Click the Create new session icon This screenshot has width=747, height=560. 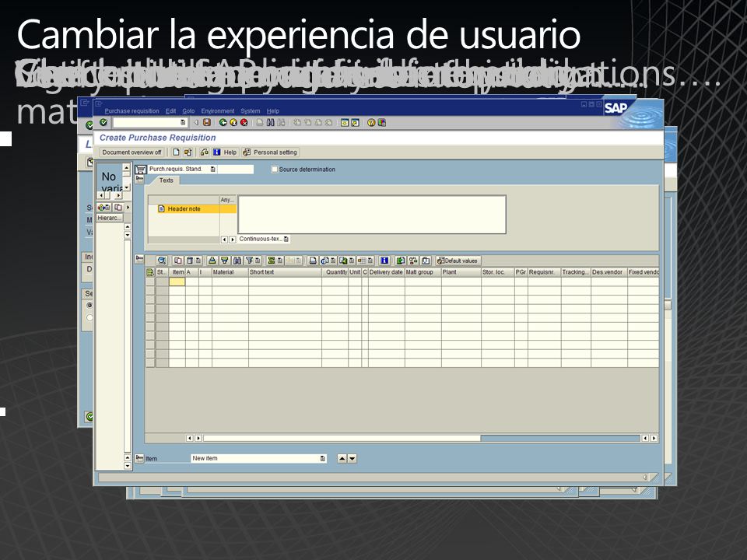point(345,122)
